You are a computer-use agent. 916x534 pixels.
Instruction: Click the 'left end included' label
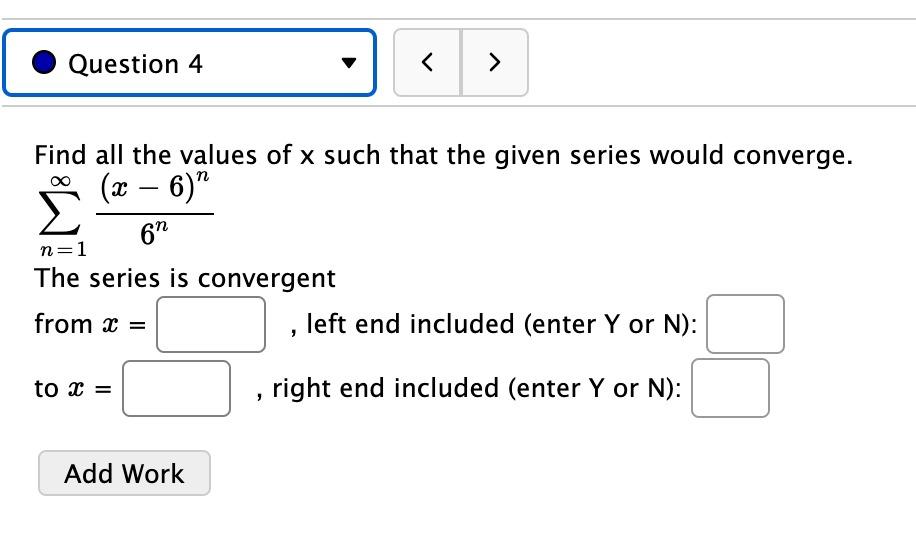click(x=500, y=324)
